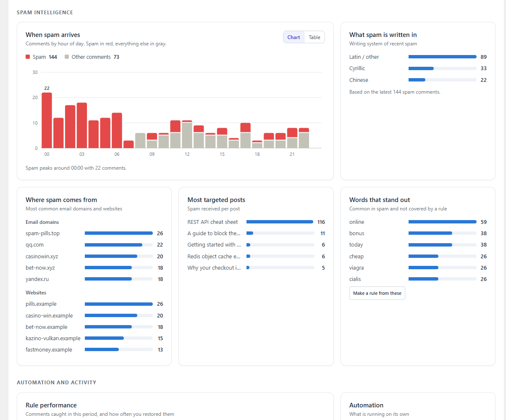Screen dimensions: 506x420
Task: Click the word 'bonus' in standout words
Action: click(357, 233)
